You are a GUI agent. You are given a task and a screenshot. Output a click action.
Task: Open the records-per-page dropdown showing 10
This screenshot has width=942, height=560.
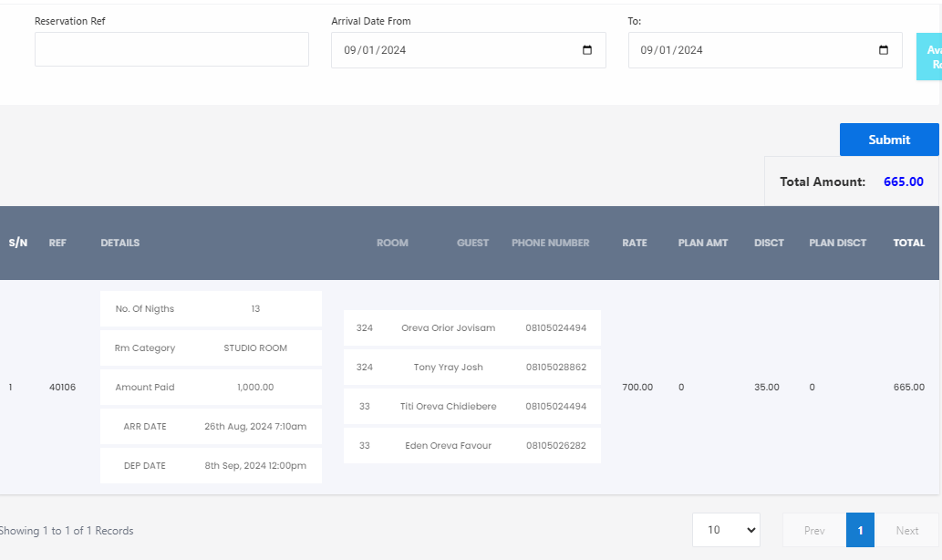point(726,530)
